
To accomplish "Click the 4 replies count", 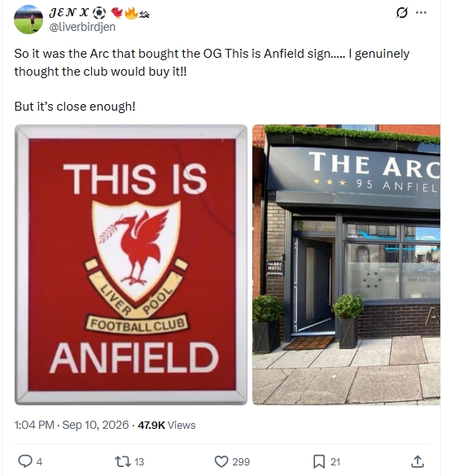I will tap(39, 461).
